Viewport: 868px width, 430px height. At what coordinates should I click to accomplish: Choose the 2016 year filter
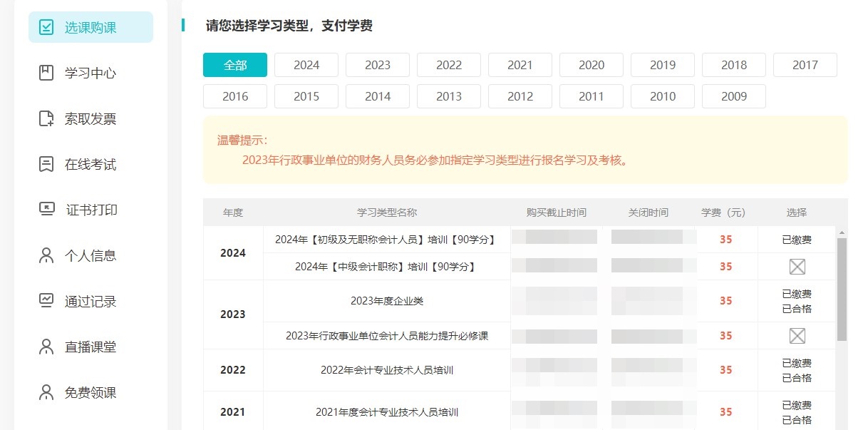click(235, 96)
